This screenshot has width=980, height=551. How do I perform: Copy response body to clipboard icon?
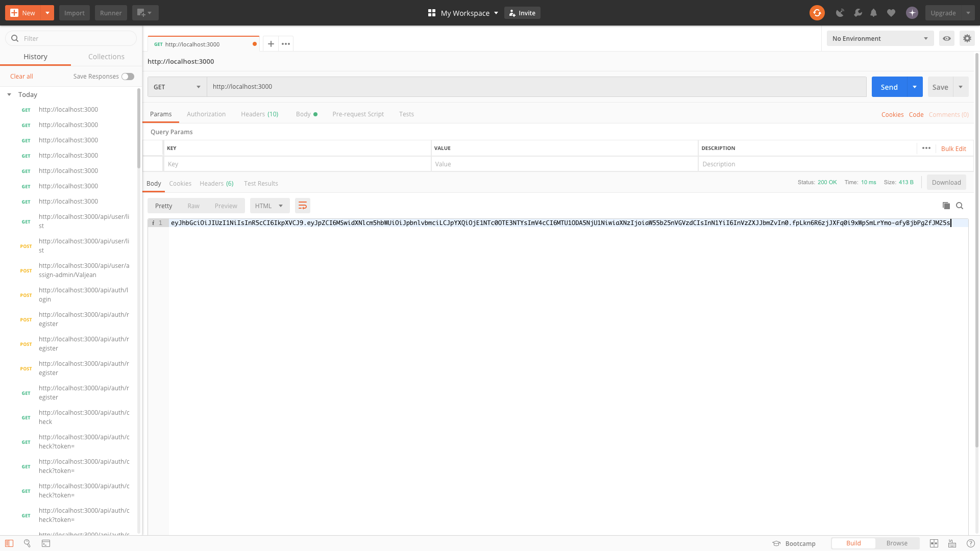pos(946,206)
